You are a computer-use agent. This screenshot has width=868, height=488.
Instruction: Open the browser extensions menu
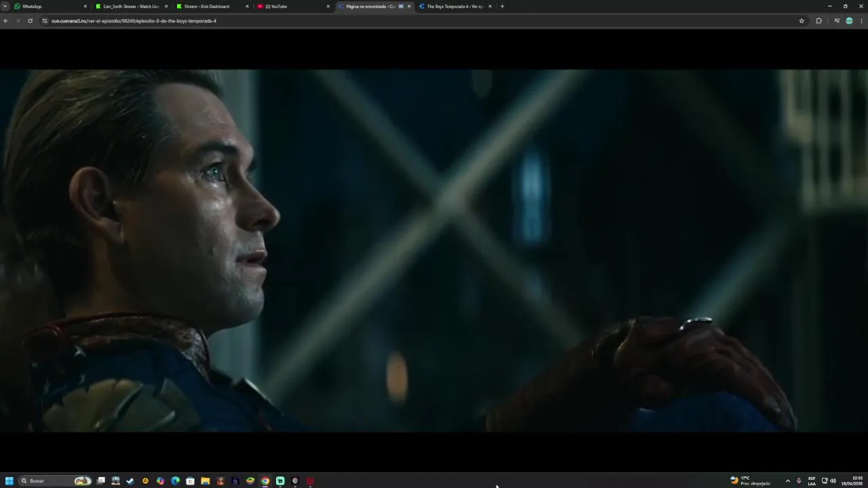tap(818, 21)
